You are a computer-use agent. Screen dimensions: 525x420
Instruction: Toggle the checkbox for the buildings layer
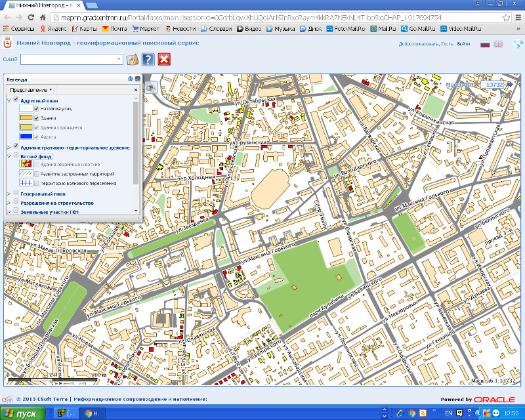pos(37,118)
